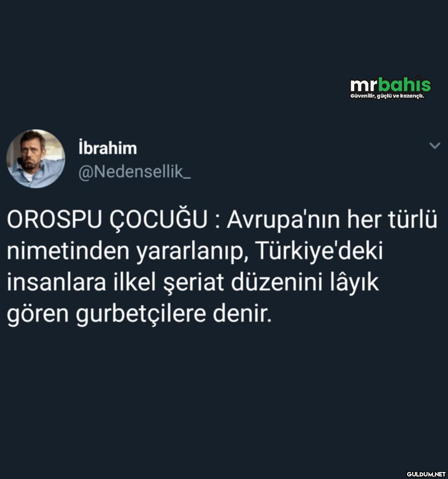This screenshot has height=479, width=448.
Task: Open the tweet options chevron arrow
Action: tap(435, 146)
